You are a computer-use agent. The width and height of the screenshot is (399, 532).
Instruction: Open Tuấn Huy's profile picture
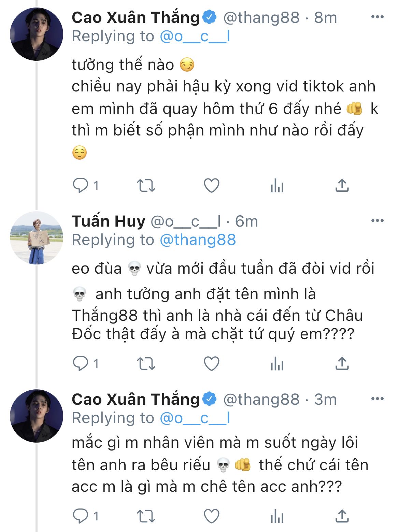[x=37, y=238]
